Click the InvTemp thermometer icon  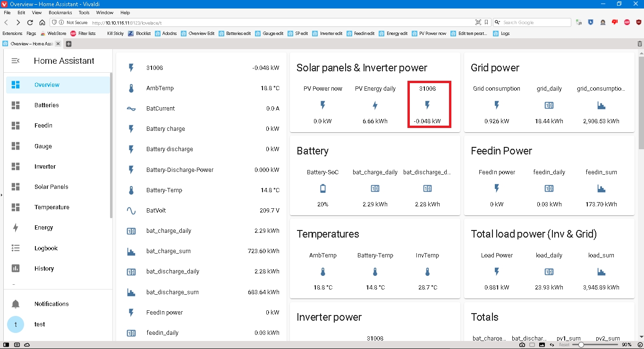click(x=427, y=272)
